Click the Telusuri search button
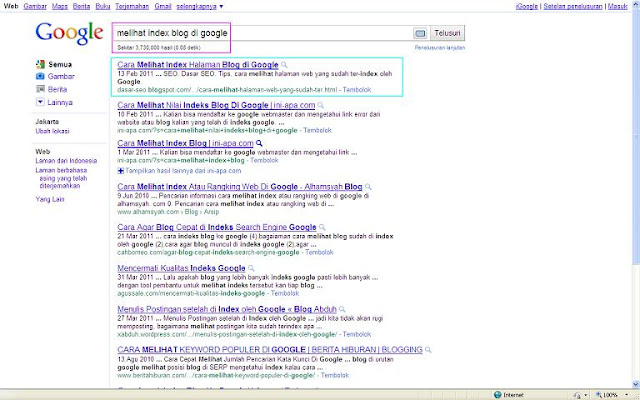Image resolution: width=640 pixels, height=400 pixels. pyautogui.click(x=447, y=33)
